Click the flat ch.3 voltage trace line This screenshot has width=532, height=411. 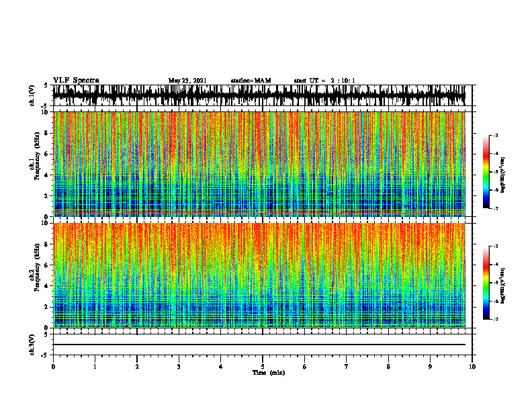coord(259,345)
